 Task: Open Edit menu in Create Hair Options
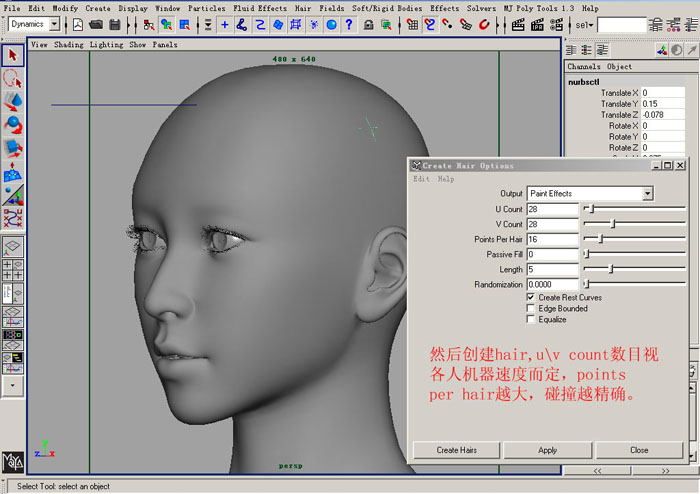pos(421,179)
